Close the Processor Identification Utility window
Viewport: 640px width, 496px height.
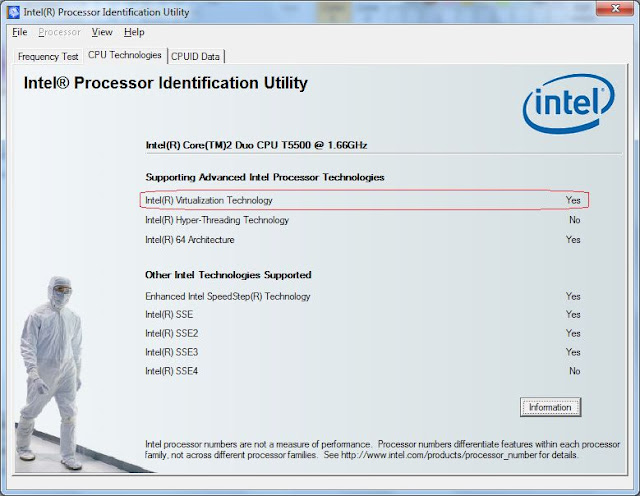click(616, 8)
